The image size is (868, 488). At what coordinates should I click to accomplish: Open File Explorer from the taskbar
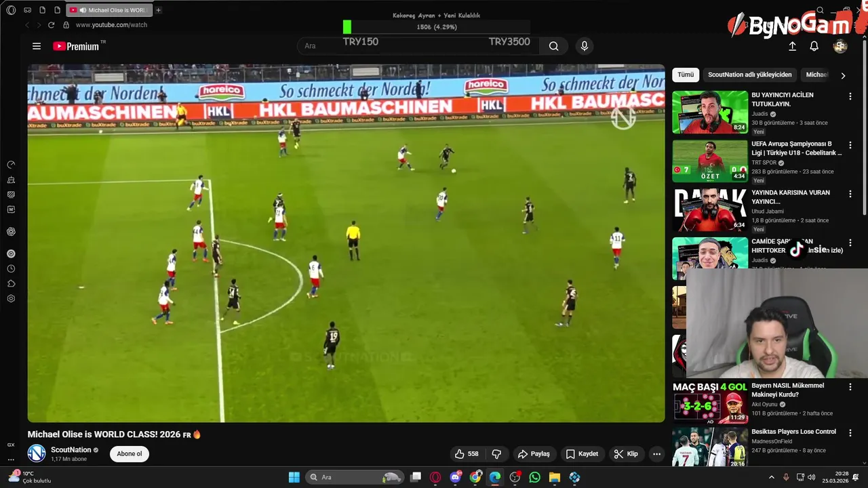555,477
